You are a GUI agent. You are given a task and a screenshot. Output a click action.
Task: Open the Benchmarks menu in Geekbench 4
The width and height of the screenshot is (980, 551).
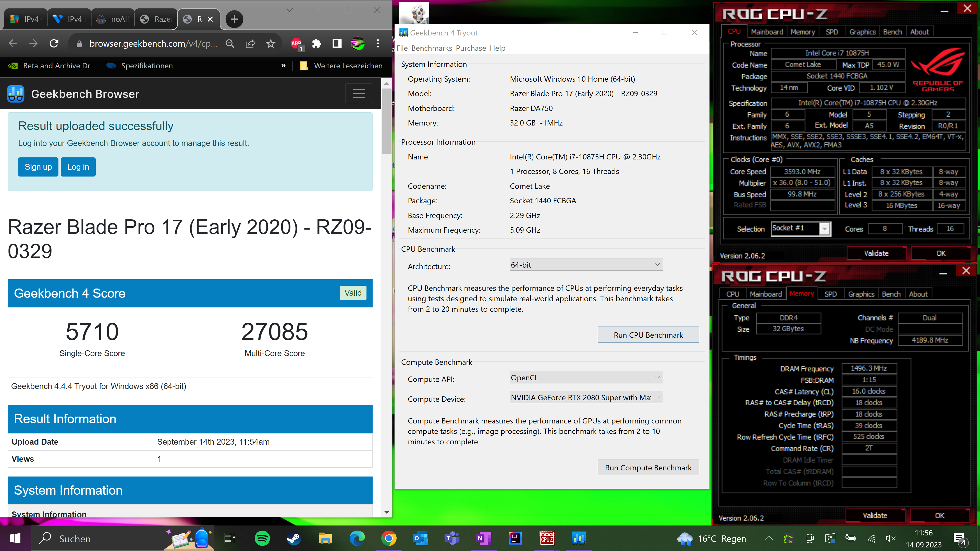click(431, 48)
